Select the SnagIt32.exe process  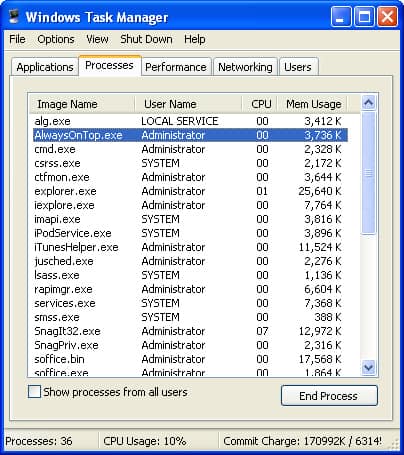pos(190,331)
